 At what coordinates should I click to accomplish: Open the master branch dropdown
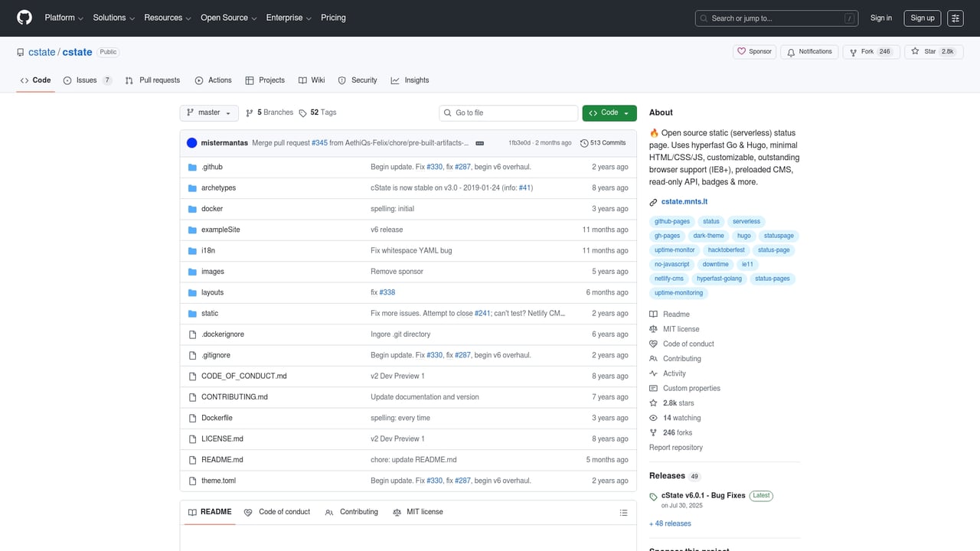point(209,112)
